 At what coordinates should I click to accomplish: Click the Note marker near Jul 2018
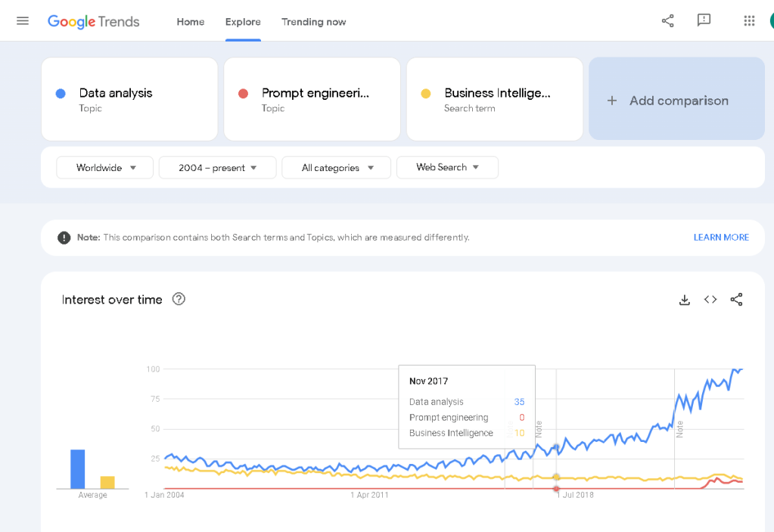click(539, 429)
